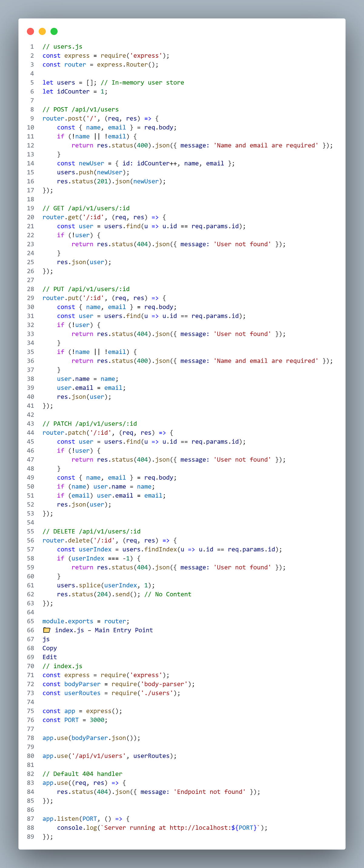The width and height of the screenshot is (364, 868).
Task: Click '// Default 404 handler' comment
Action: tap(82, 774)
